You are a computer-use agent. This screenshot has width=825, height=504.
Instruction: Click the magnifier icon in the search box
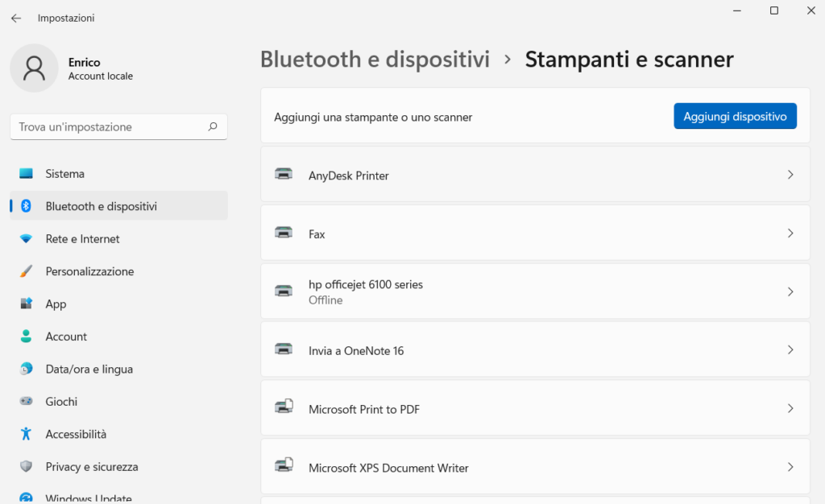(x=213, y=126)
